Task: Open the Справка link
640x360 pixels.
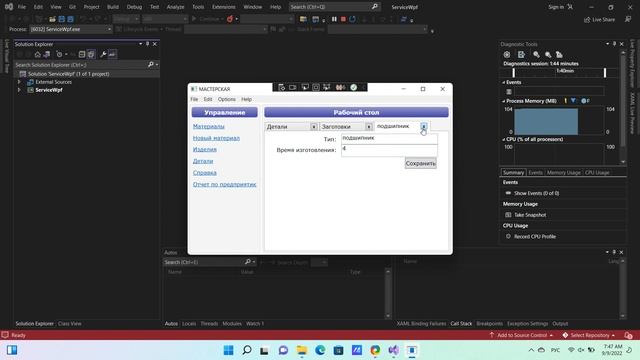Action: 204,173
